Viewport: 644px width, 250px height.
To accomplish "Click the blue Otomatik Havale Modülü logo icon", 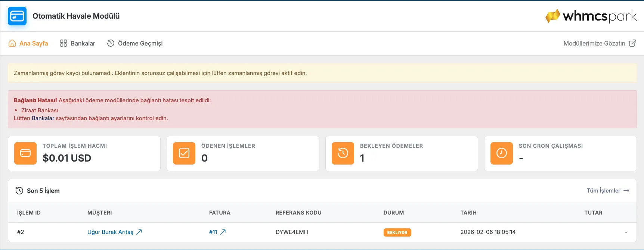I will (x=17, y=16).
